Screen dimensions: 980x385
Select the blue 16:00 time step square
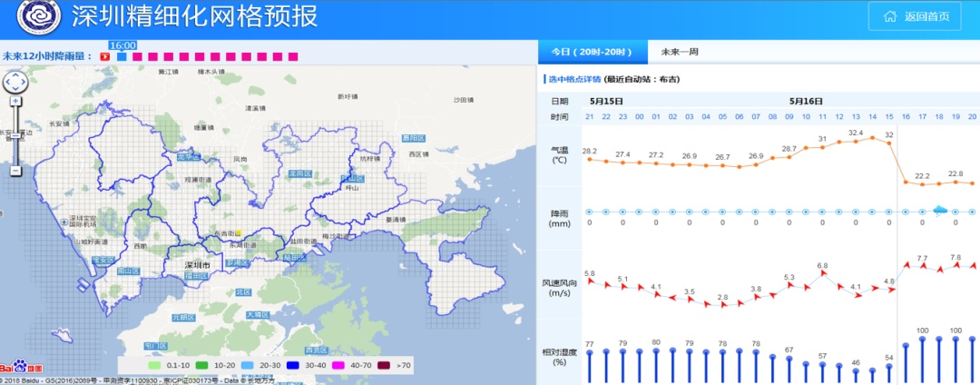point(122,56)
